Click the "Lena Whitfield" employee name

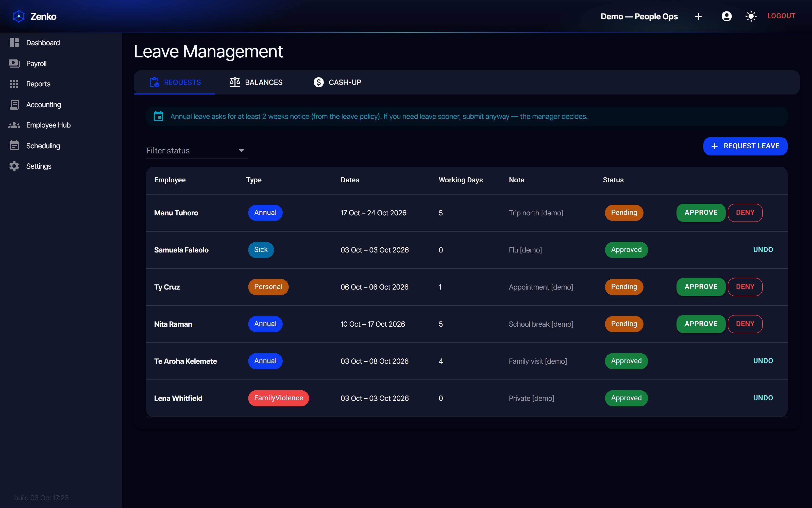[x=178, y=398]
